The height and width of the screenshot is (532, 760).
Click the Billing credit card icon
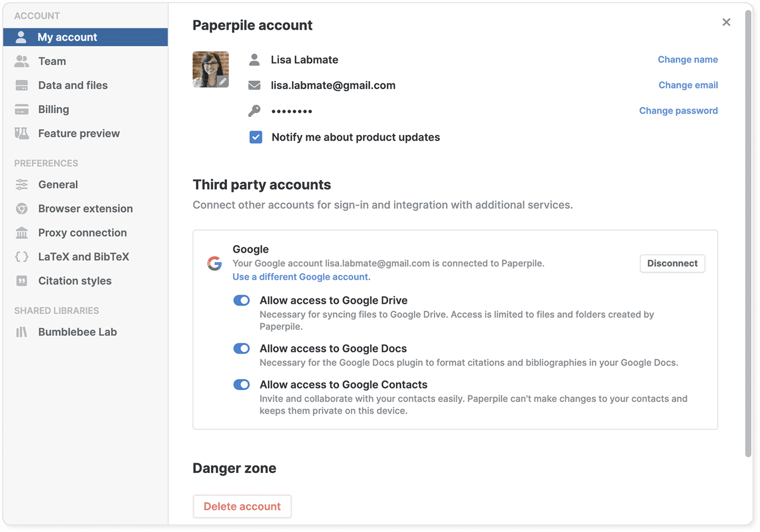click(21, 110)
